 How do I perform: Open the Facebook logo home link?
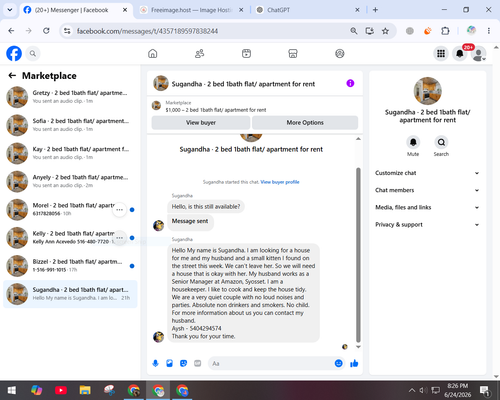pyautogui.click(x=14, y=53)
